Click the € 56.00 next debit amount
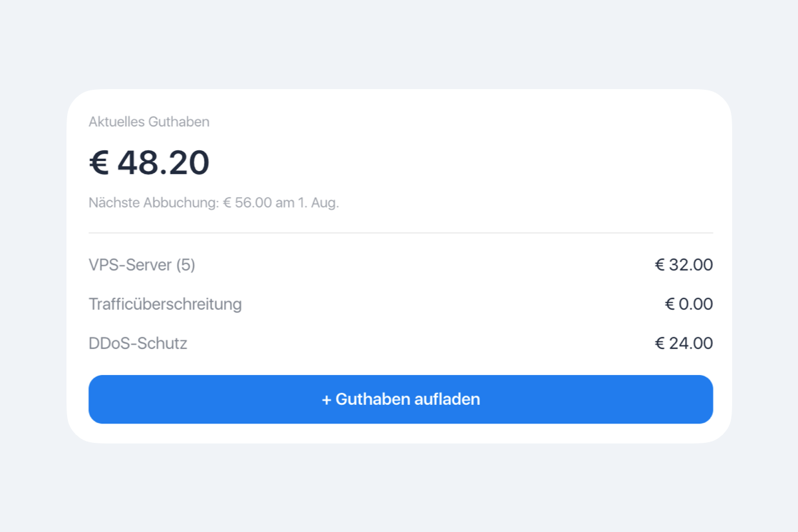Screen dimensions: 798x532 pos(247,203)
